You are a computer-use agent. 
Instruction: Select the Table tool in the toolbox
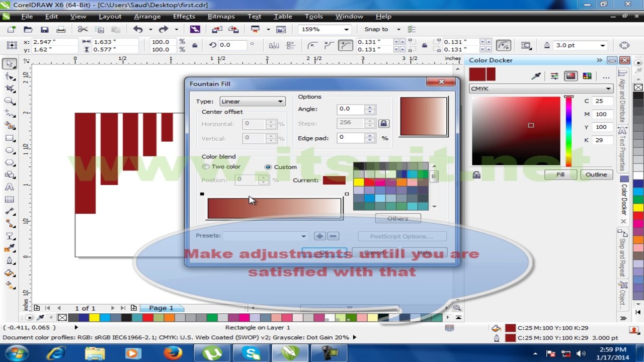(x=10, y=200)
